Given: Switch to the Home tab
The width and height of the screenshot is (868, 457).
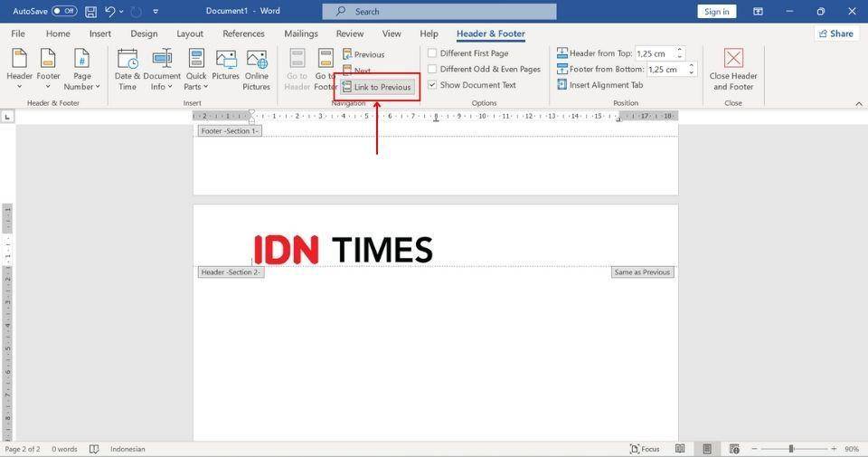Looking at the screenshot, I should 58,33.
